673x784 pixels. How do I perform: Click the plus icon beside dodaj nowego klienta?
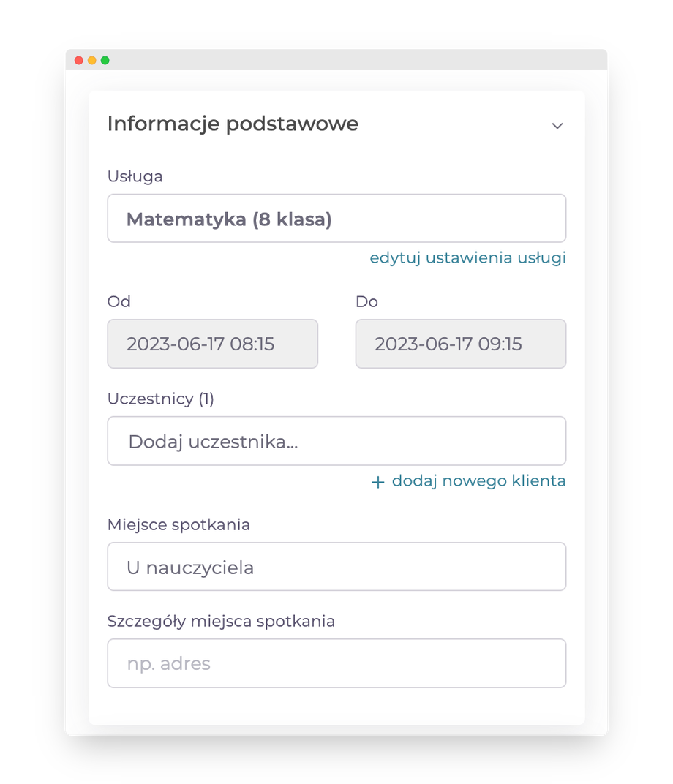378,482
